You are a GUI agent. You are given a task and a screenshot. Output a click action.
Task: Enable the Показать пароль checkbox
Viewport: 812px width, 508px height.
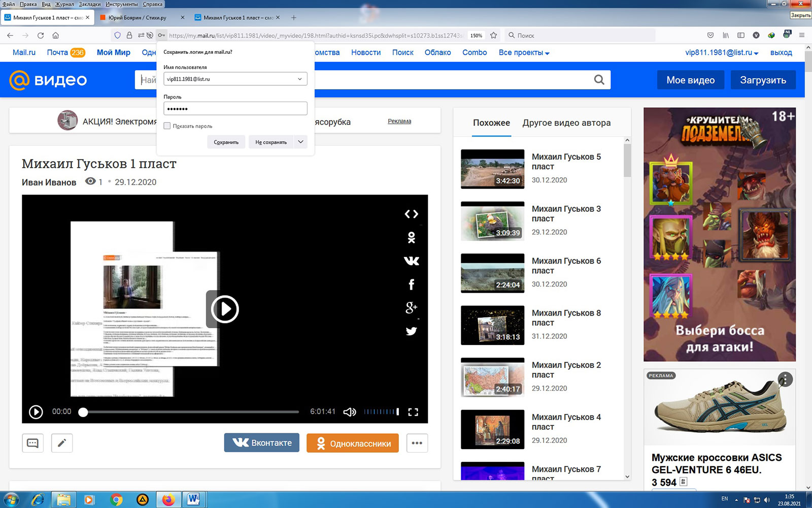[x=167, y=126]
